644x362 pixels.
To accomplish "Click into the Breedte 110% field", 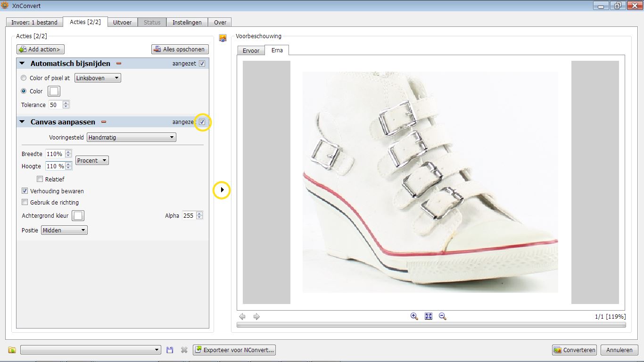I will [x=55, y=154].
